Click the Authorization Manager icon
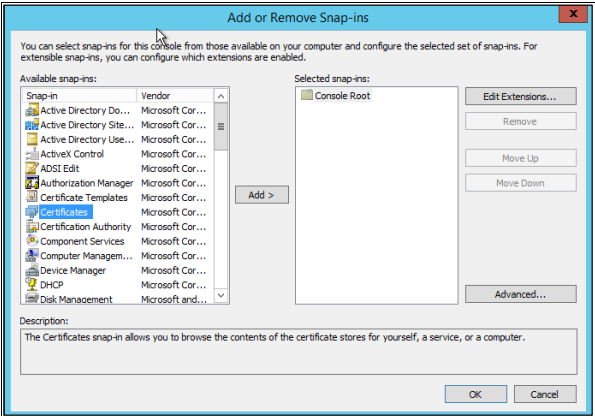Image resolution: width=595 pixels, height=416 pixels. [32, 183]
